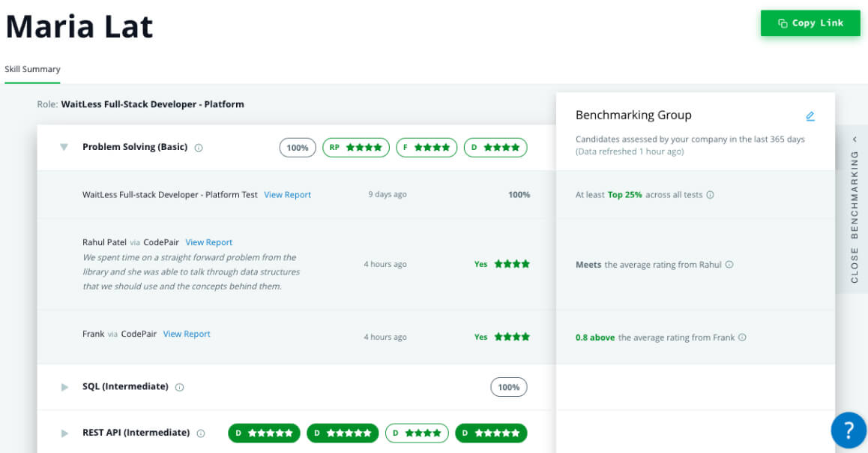
Task: Expand the SQL (Intermediate) section
Action: click(64, 387)
